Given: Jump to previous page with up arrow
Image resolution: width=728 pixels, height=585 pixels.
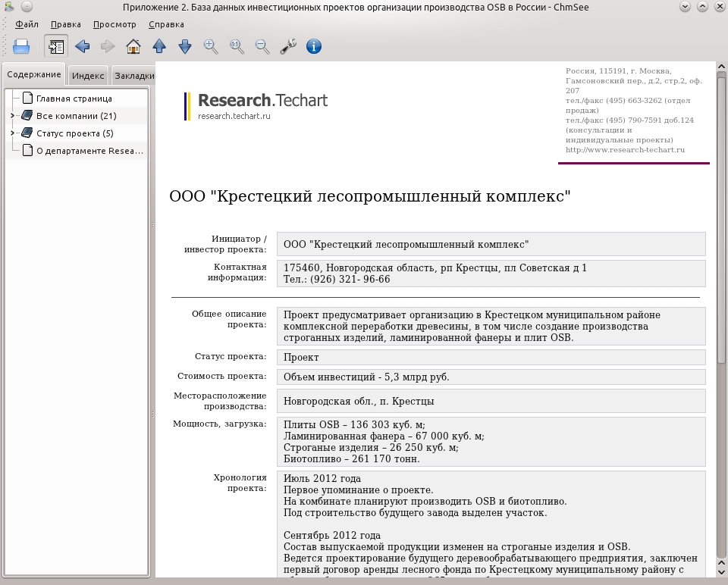Looking at the screenshot, I should pos(159,46).
